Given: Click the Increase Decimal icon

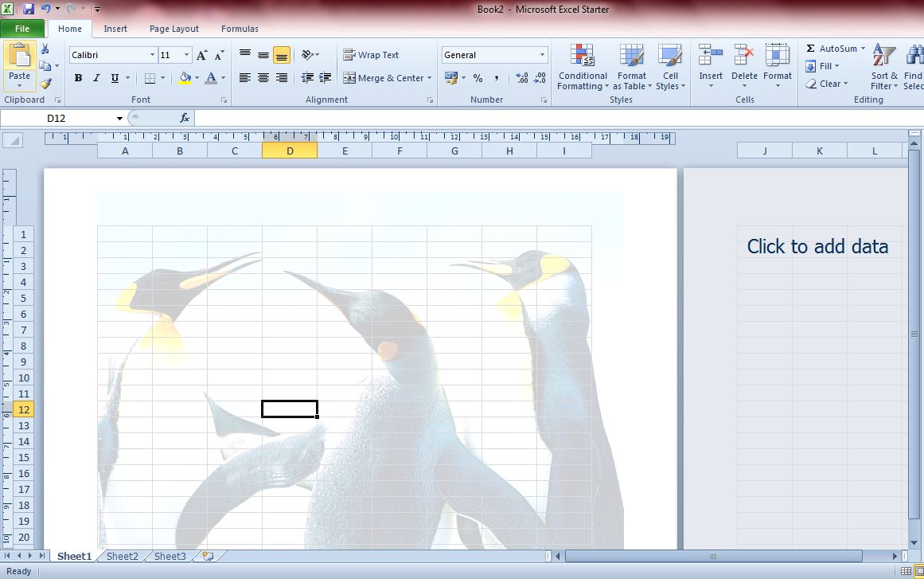Looking at the screenshot, I should [x=521, y=78].
